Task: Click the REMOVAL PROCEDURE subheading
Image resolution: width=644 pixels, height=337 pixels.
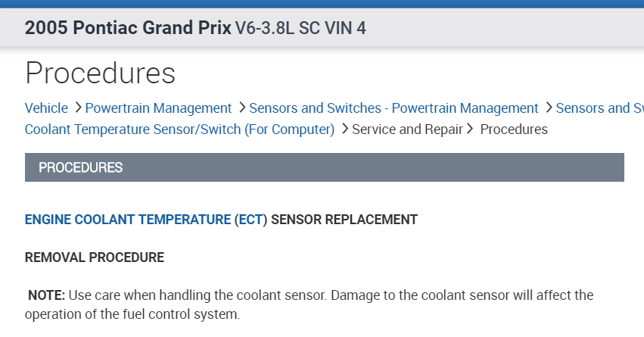Action: 95,257
